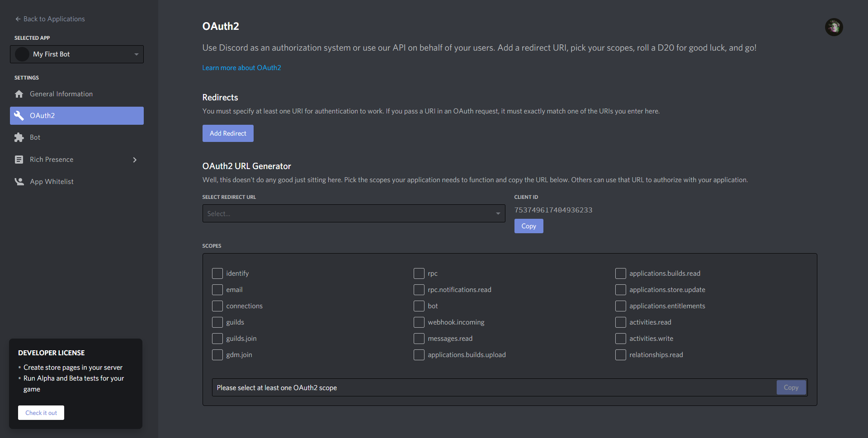This screenshot has width=868, height=438.
Task: Enable the guilds.join scope
Action: (x=217, y=339)
